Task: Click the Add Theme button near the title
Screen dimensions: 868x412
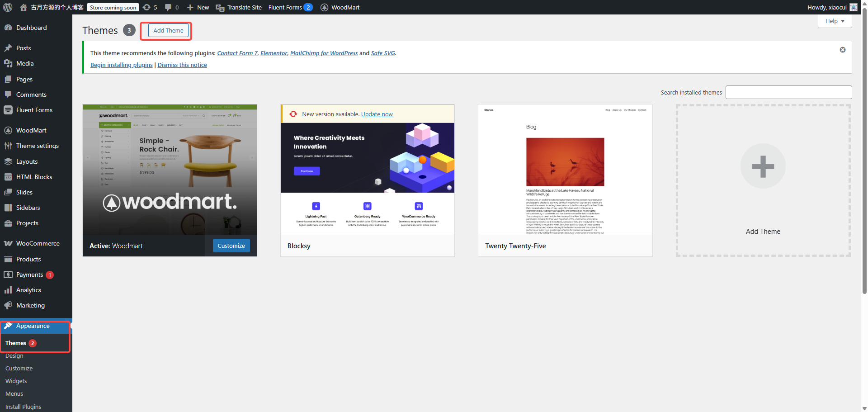Action: coord(168,30)
